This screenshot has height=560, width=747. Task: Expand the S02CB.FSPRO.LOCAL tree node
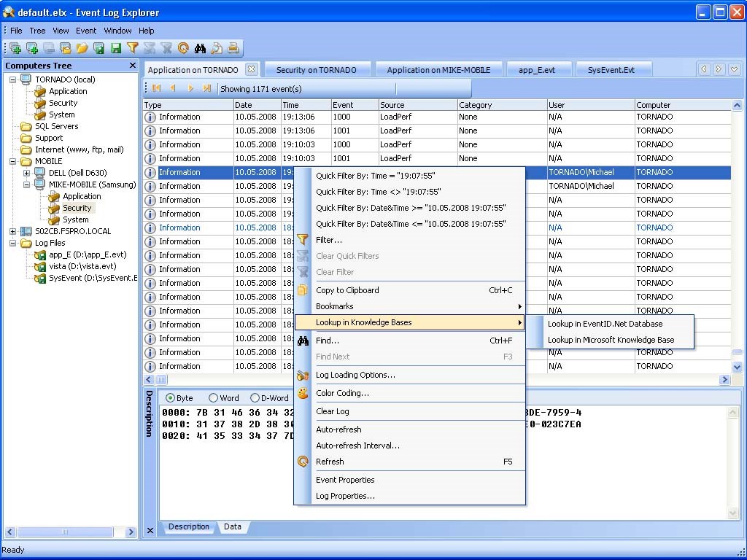(x=13, y=231)
